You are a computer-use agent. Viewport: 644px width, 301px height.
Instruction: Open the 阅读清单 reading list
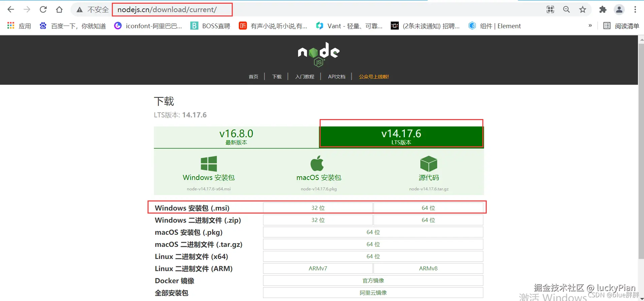[x=621, y=26]
